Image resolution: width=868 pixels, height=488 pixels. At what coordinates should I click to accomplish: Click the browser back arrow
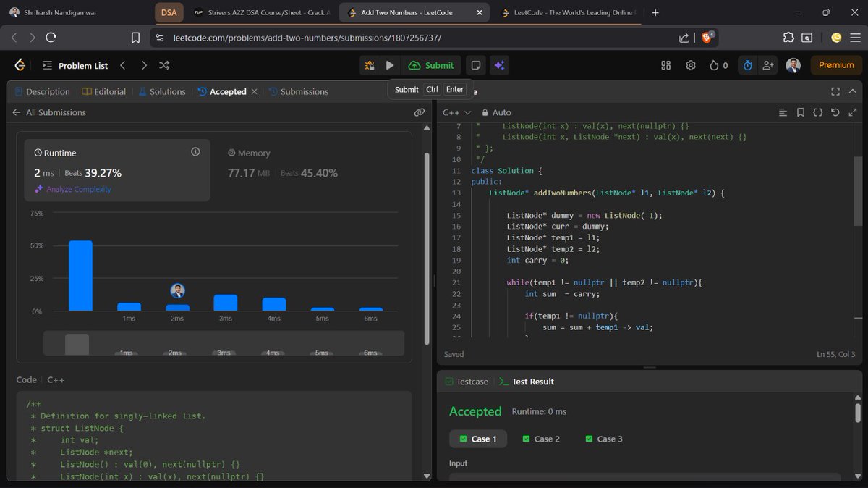pos(14,38)
